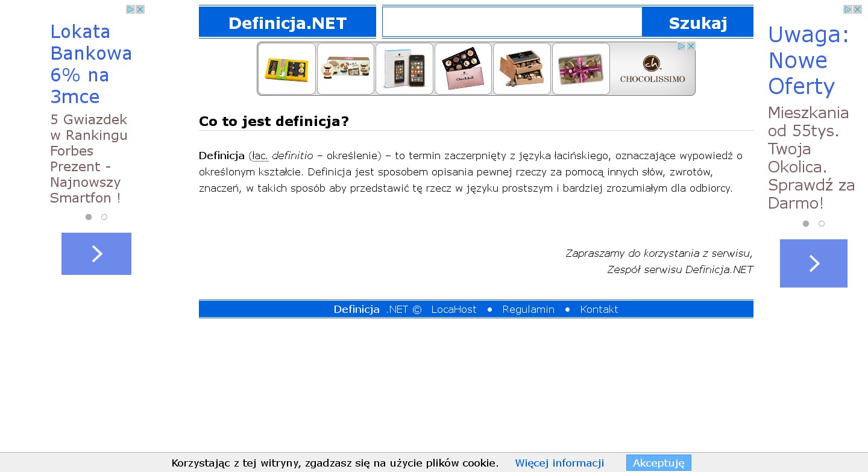Click the AdChoices icon on Chocolissimo banner

[682, 46]
